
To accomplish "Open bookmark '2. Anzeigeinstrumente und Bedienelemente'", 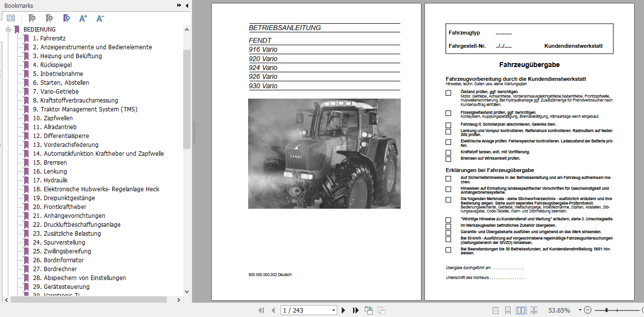I will click(93, 47).
